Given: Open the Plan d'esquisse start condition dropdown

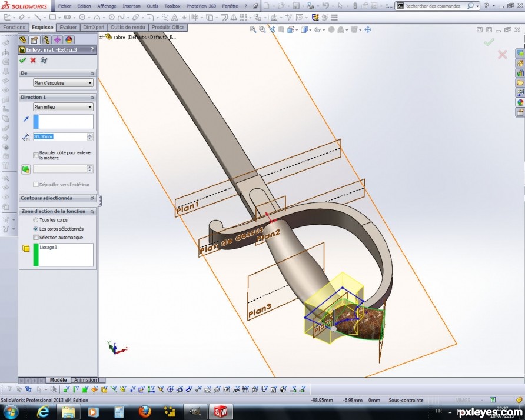Looking at the screenshot, I should tap(64, 83).
